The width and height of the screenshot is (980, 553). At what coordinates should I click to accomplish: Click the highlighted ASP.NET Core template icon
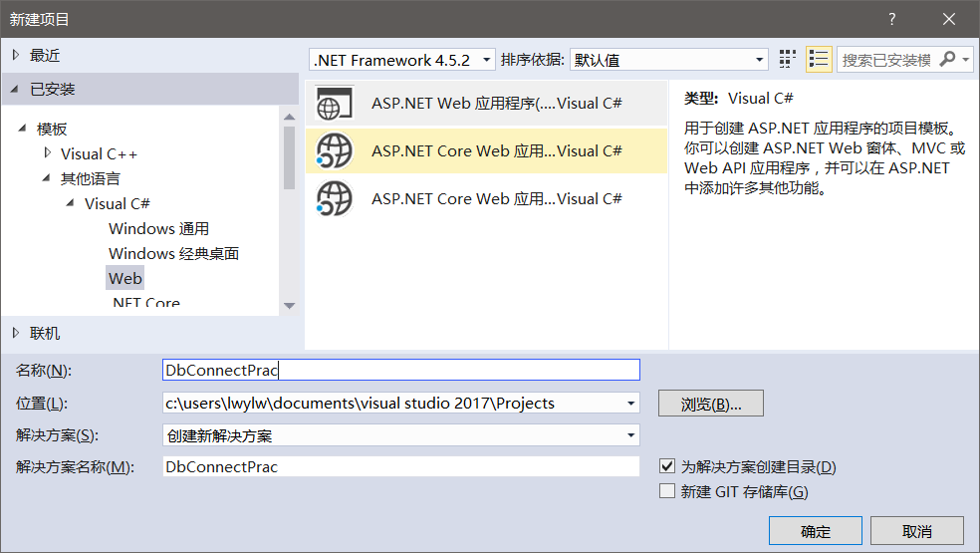[x=335, y=151]
